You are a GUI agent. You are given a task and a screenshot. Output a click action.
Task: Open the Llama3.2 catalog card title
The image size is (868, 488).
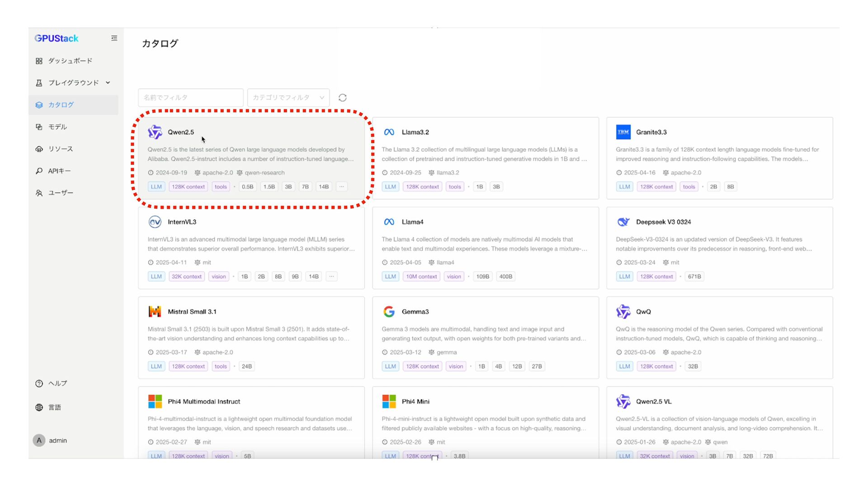[415, 132]
